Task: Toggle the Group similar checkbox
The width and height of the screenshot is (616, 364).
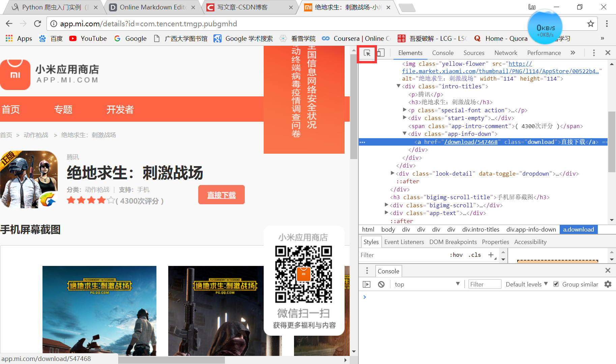Action: coord(556,284)
